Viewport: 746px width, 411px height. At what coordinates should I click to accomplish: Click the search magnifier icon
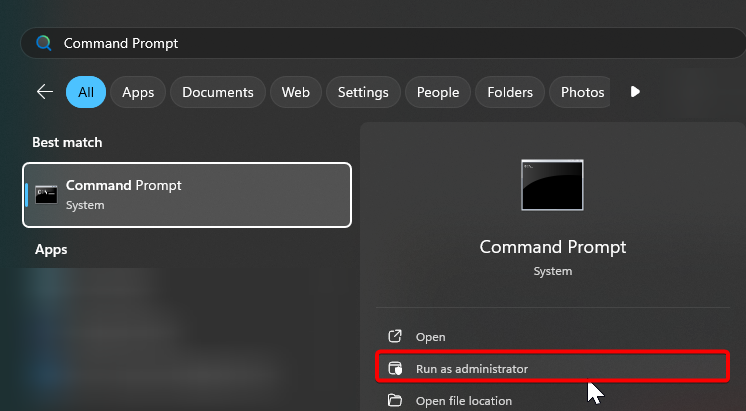tap(44, 43)
